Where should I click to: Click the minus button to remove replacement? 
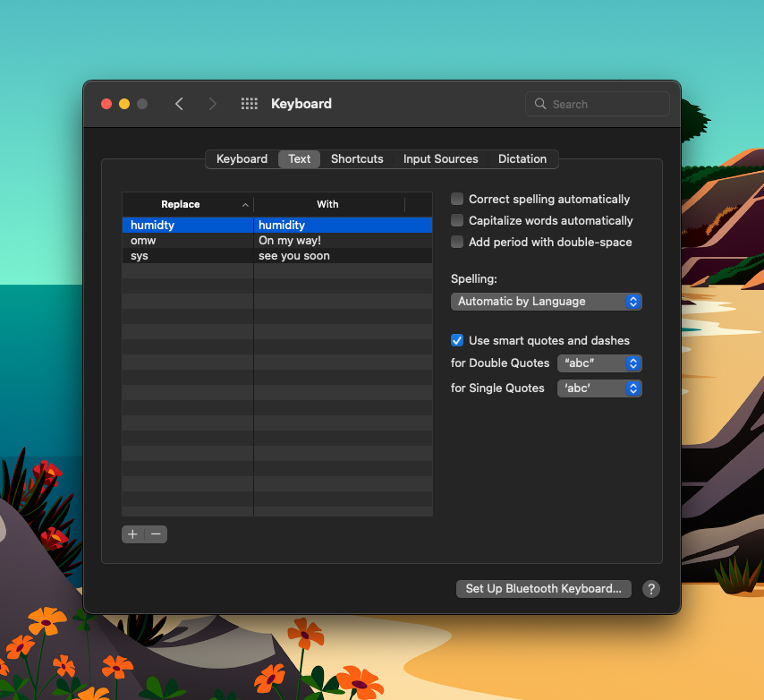pyautogui.click(x=156, y=534)
